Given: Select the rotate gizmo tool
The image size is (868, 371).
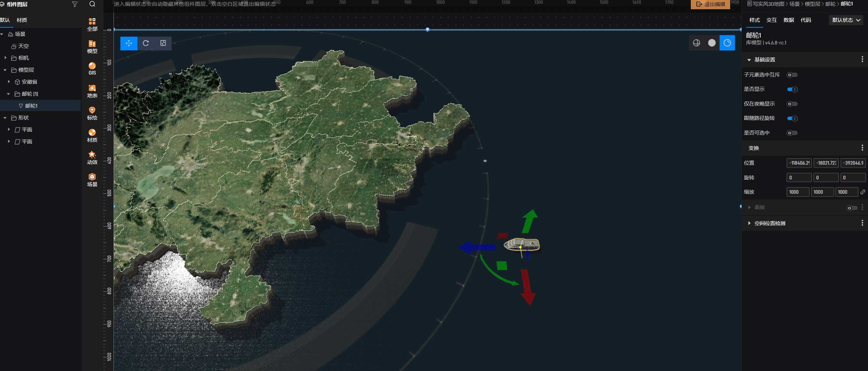Looking at the screenshot, I should (x=146, y=43).
